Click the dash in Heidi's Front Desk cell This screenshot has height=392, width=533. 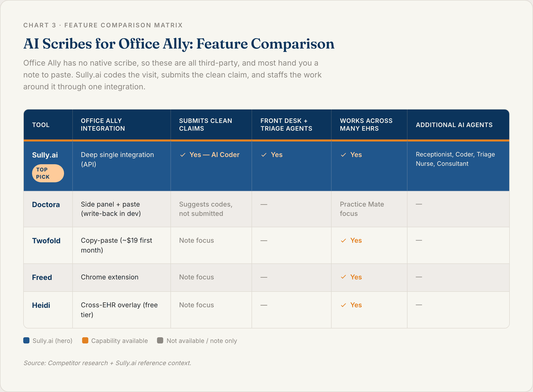(264, 305)
